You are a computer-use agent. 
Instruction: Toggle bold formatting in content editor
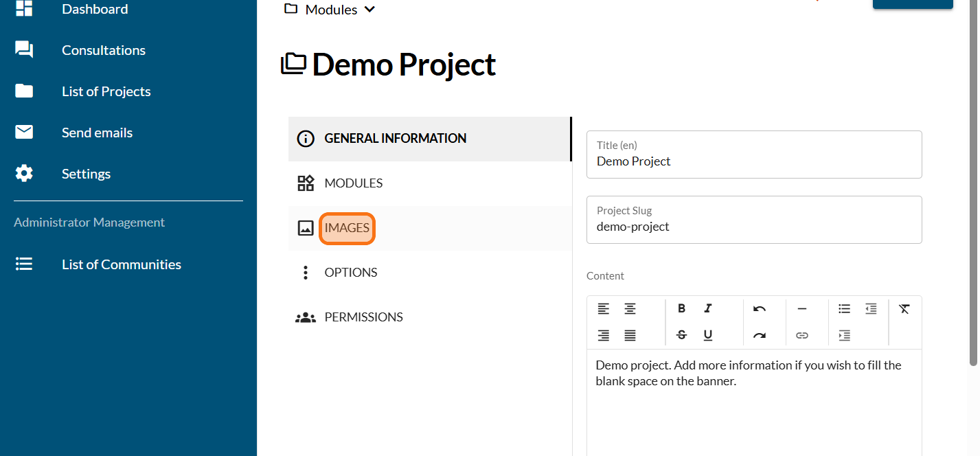pos(681,309)
